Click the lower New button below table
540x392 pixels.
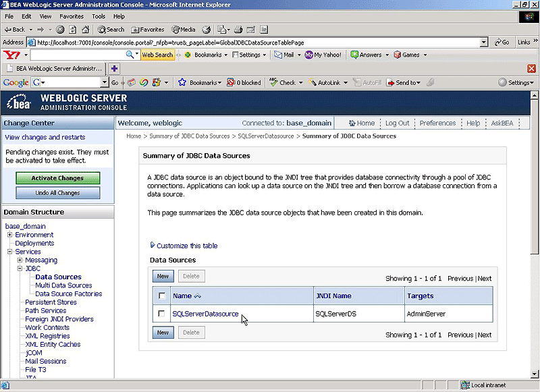pyautogui.click(x=163, y=333)
